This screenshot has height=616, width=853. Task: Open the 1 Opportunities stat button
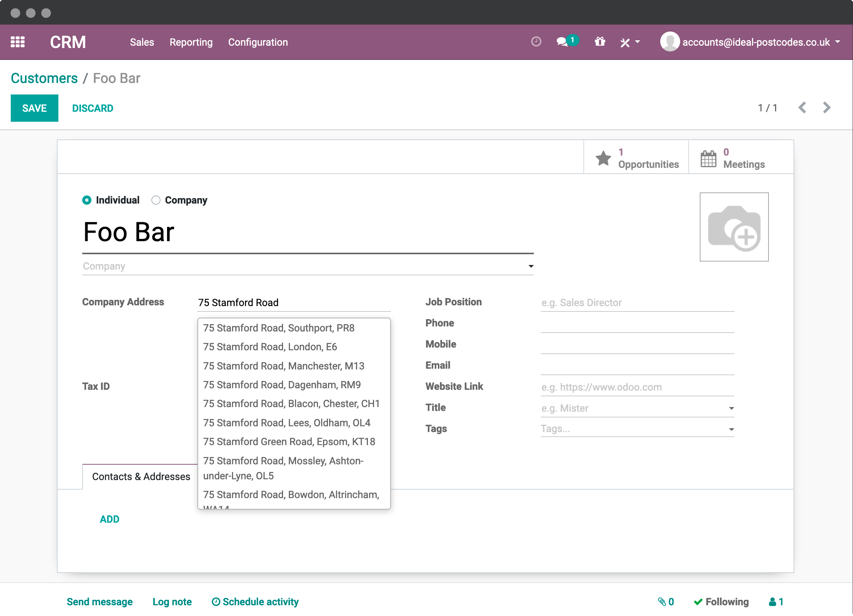tap(636, 157)
